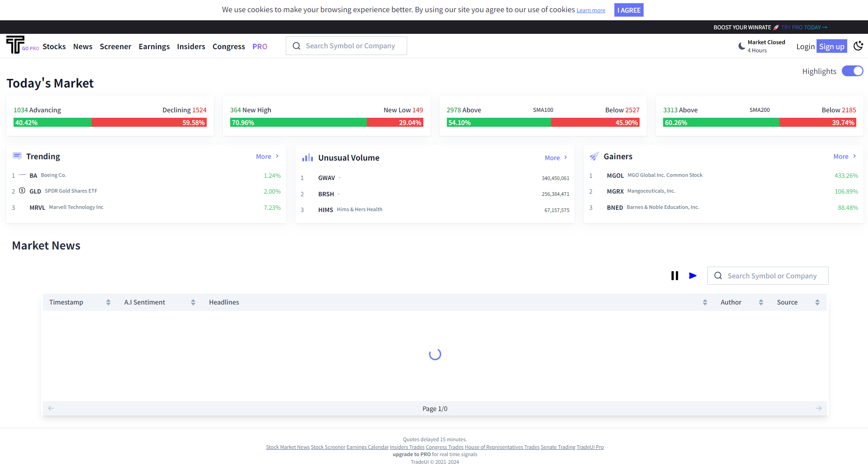Click the circular icon next to GLD ticker

pyautogui.click(x=22, y=190)
